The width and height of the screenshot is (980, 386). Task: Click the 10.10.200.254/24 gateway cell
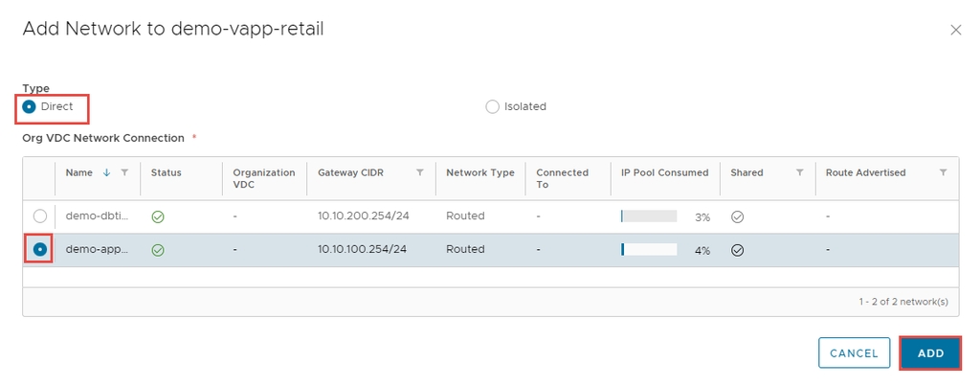click(x=362, y=216)
